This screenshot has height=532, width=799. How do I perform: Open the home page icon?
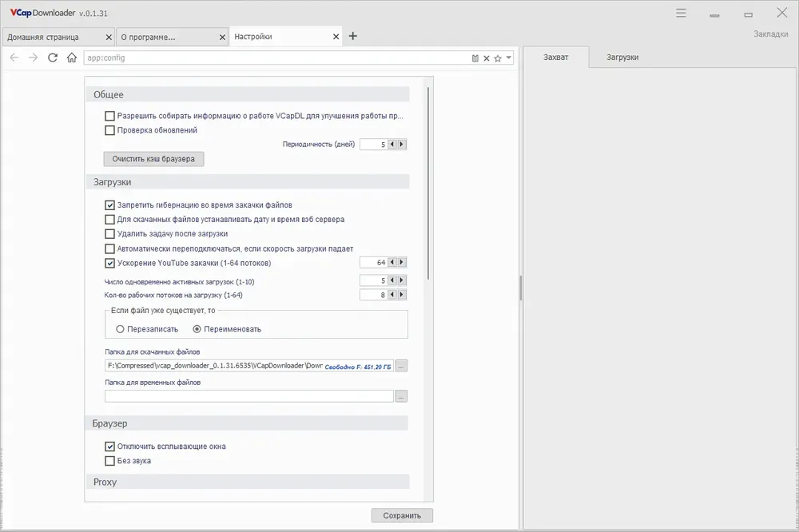pyautogui.click(x=72, y=58)
